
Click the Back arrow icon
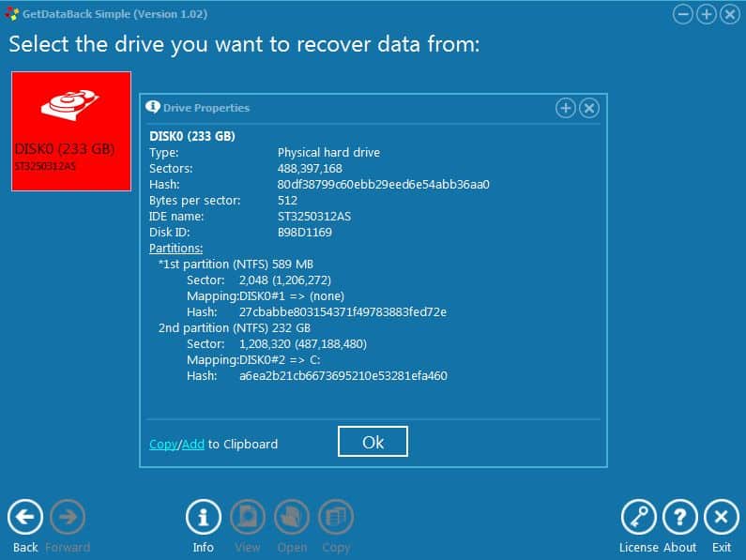[25, 517]
